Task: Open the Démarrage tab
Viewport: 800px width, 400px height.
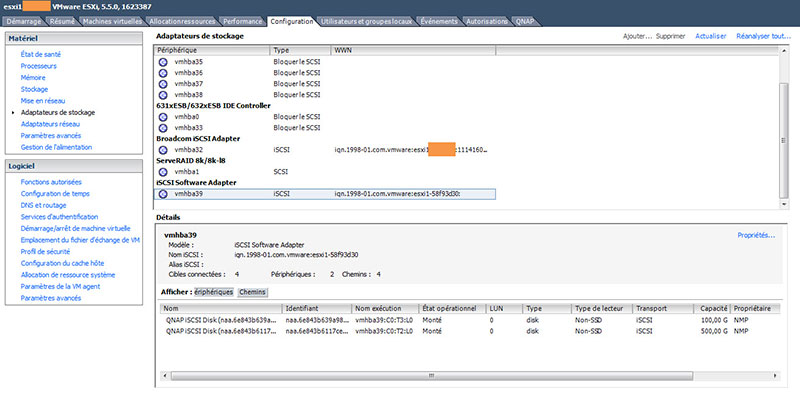Action: point(23,21)
